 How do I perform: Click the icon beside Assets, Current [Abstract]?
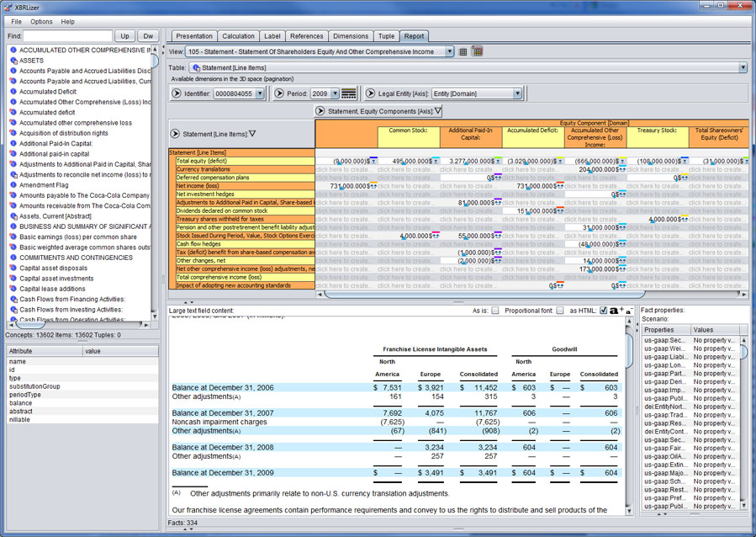13,216
